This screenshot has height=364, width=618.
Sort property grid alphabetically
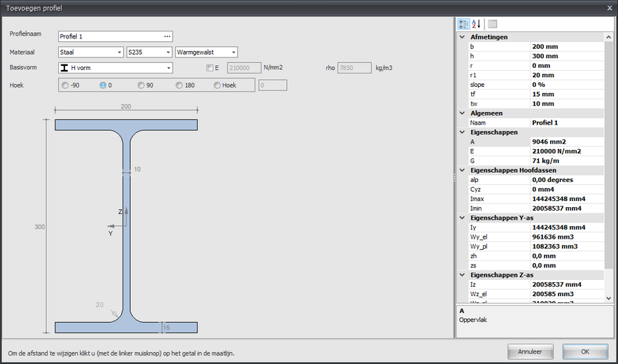coord(476,24)
